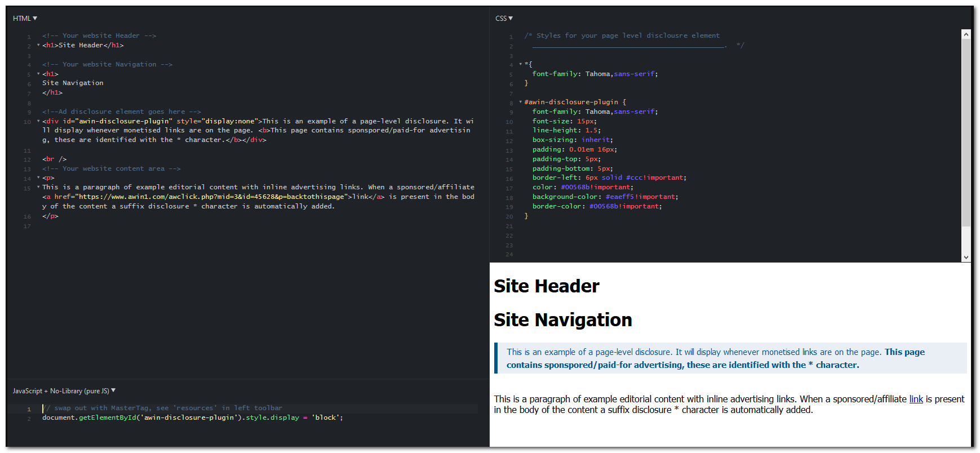This screenshot has height=453, width=980.
Task: Open the HTML panel dropdown
Action: (x=25, y=19)
